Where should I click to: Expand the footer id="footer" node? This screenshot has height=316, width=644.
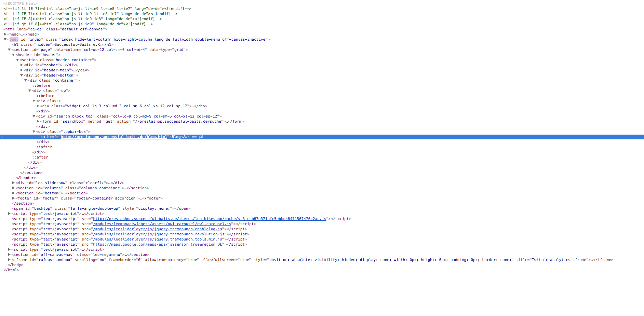(x=13, y=198)
